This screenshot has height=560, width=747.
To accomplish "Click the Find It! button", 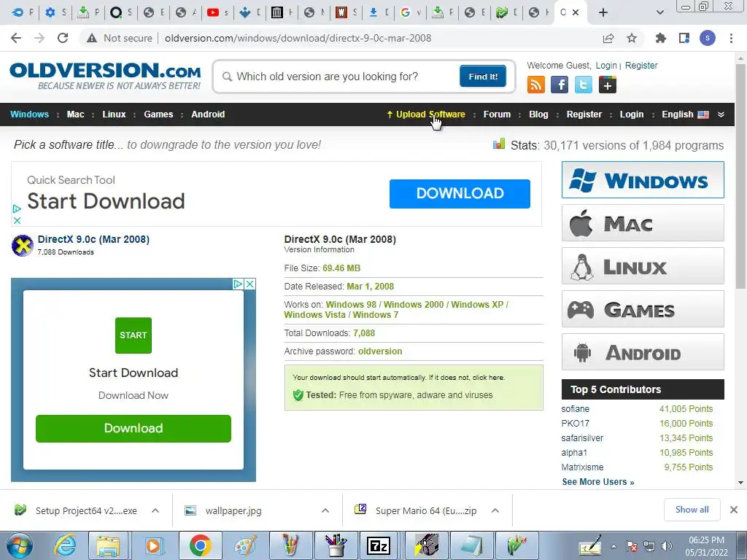I will [483, 76].
